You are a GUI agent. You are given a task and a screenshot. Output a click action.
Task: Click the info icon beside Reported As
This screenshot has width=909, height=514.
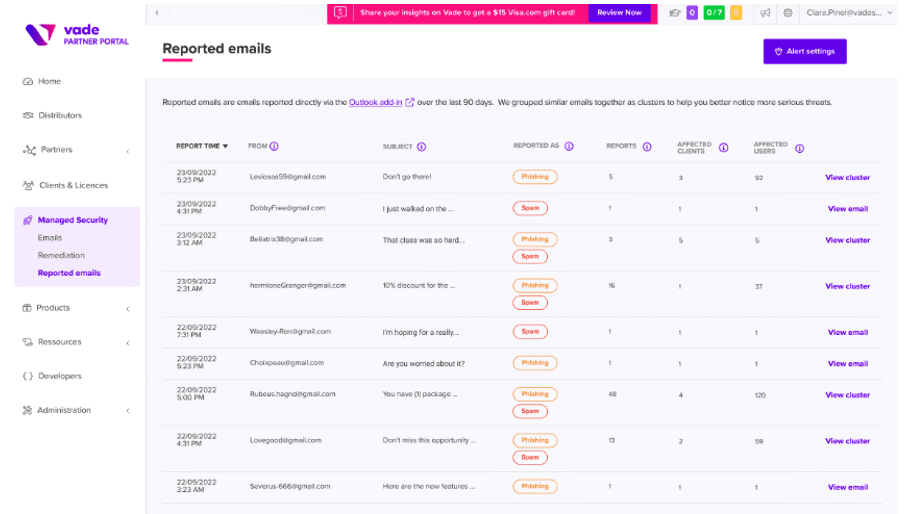[569, 146]
